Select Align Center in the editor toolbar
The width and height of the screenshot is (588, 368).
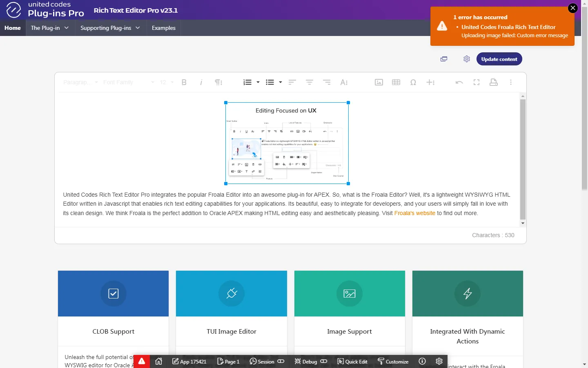click(x=309, y=82)
